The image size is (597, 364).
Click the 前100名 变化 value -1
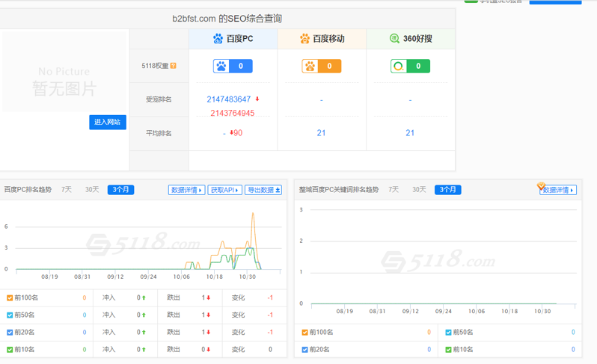(x=270, y=297)
